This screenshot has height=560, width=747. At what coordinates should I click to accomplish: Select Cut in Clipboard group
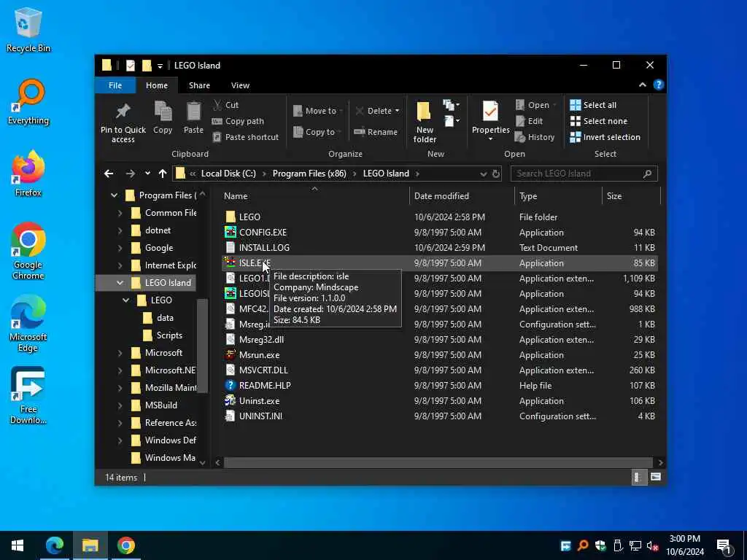(226, 105)
